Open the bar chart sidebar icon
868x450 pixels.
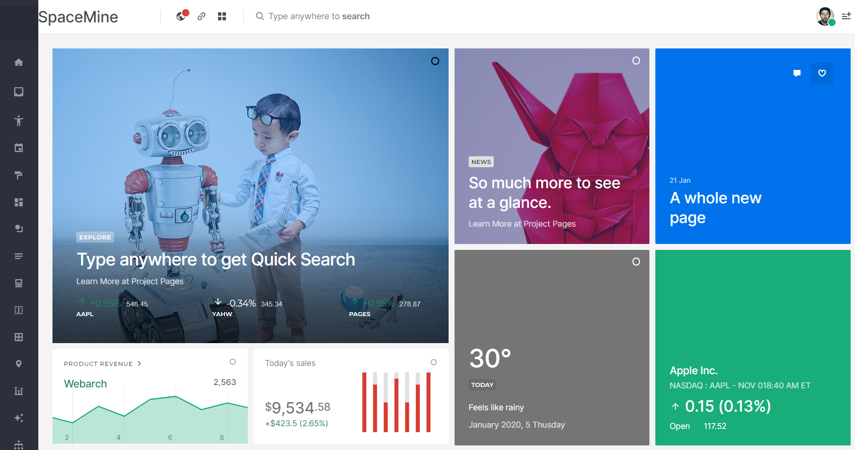[19, 391]
